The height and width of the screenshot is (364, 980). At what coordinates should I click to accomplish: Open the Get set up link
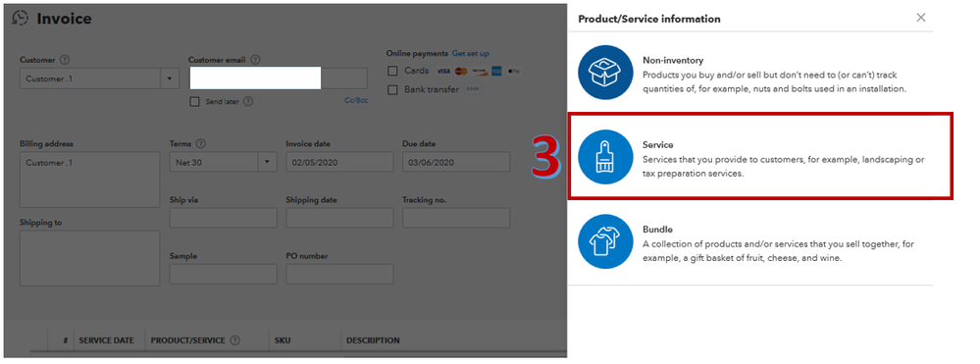pyautogui.click(x=471, y=54)
